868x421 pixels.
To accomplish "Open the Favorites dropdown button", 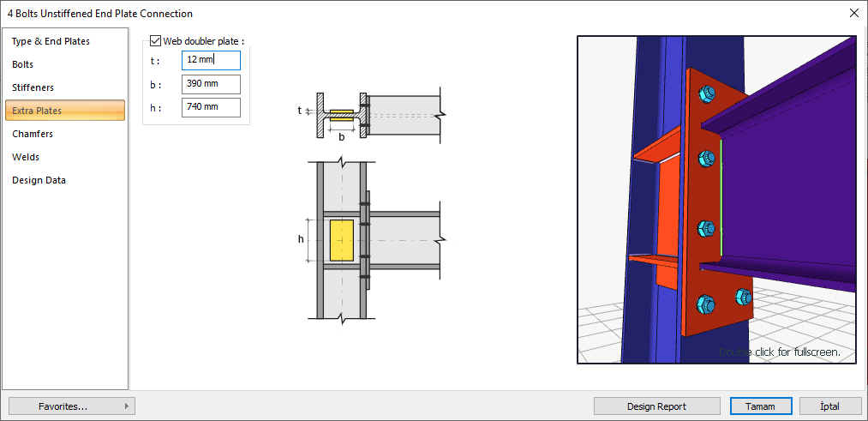I will pos(72,406).
